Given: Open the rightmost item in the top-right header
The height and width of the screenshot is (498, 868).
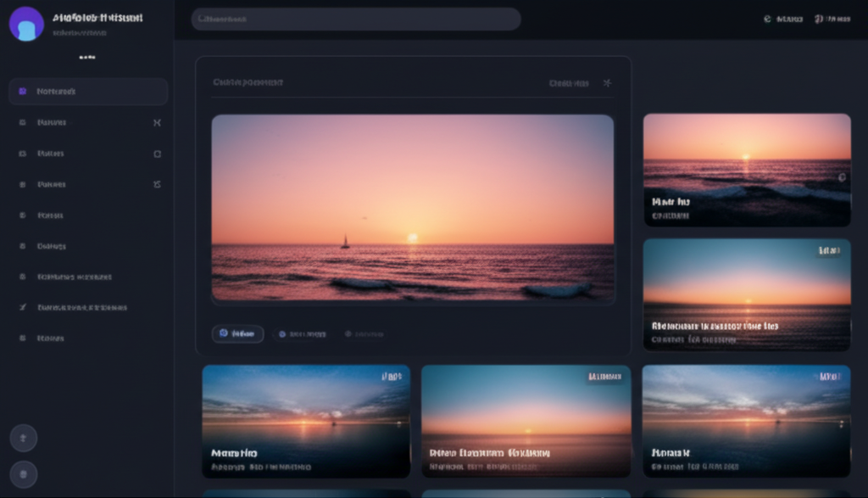Looking at the screenshot, I should (x=832, y=19).
